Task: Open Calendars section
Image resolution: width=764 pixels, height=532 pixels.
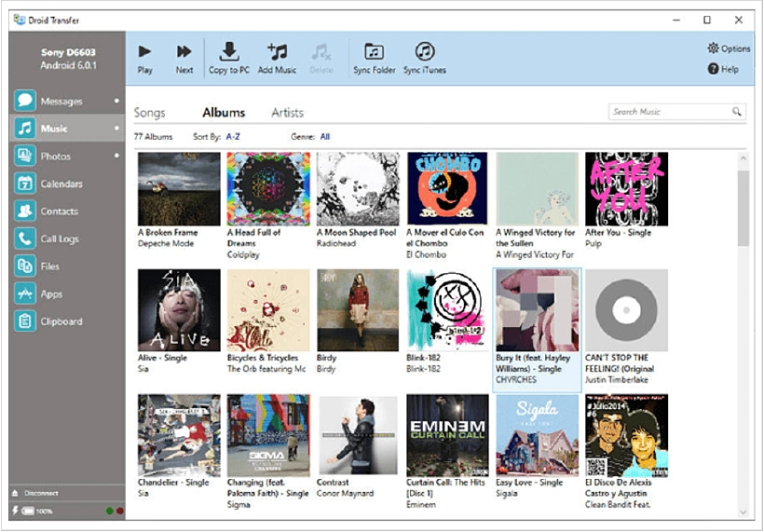Action: (x=67, y=184)
